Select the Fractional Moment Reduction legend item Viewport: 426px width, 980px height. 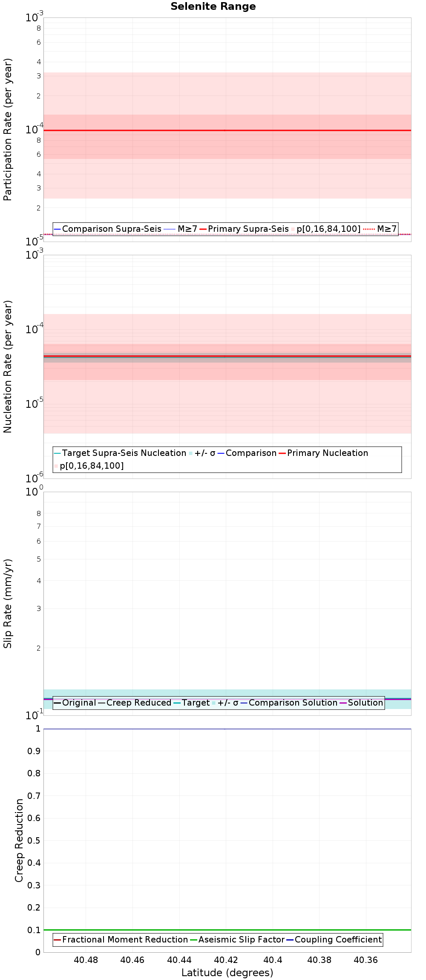pyautogui.click(x=121, y=940)
